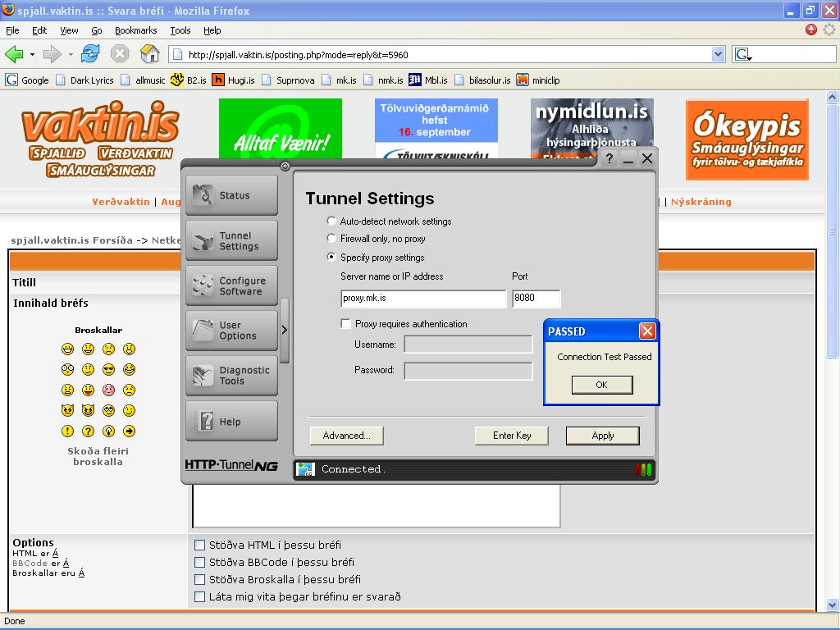The width and height of the screenshot is (840, 630).
Task: Open the Diagnostic Tools panel
Action: (231, 376)
